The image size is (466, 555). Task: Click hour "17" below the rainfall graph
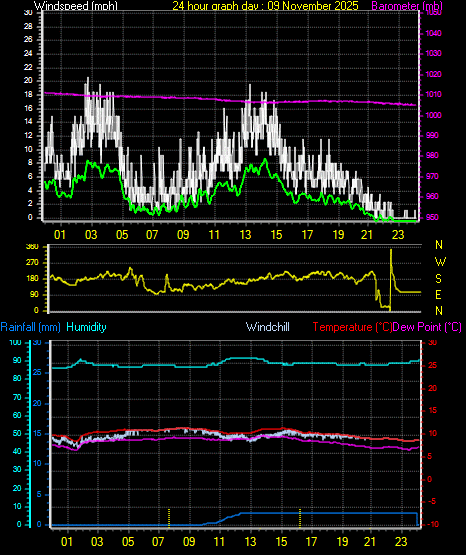tap(311, 542)
